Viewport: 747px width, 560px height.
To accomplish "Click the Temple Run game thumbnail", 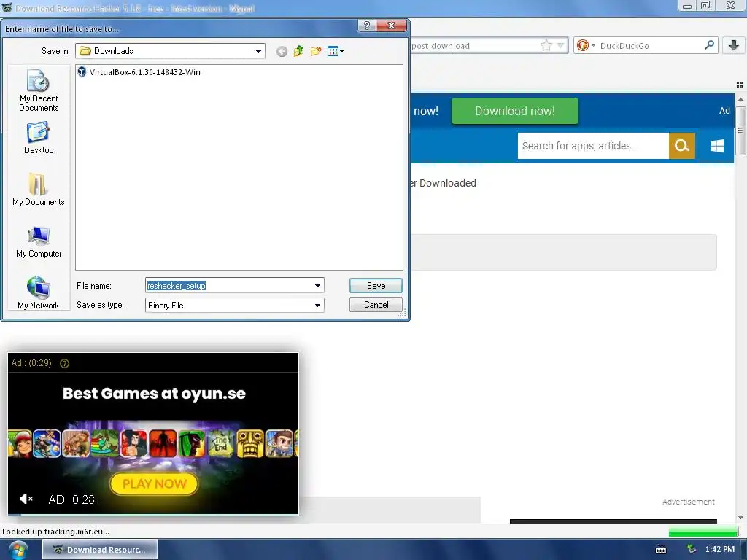I will coord(250,443).
